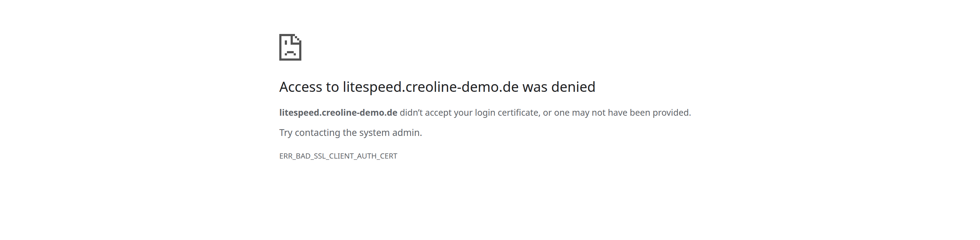Click the words 'accept your' in the description

pyautogui.click(x=449, y=113)
